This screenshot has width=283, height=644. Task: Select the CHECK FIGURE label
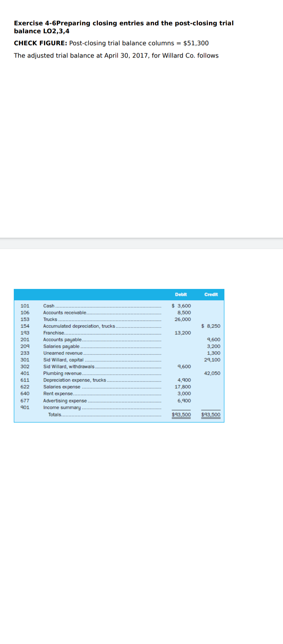[x=40, y=43]
